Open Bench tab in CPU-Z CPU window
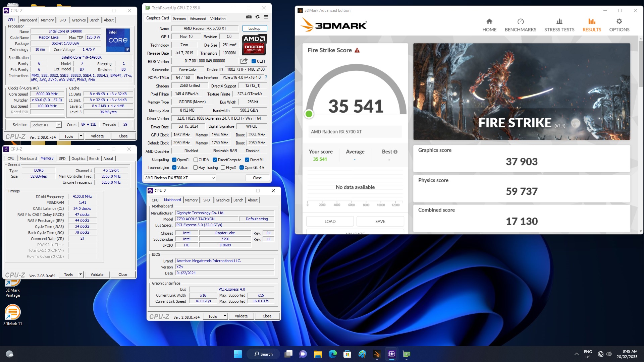Screen dimensions: 644x362 tap(95, 20)
